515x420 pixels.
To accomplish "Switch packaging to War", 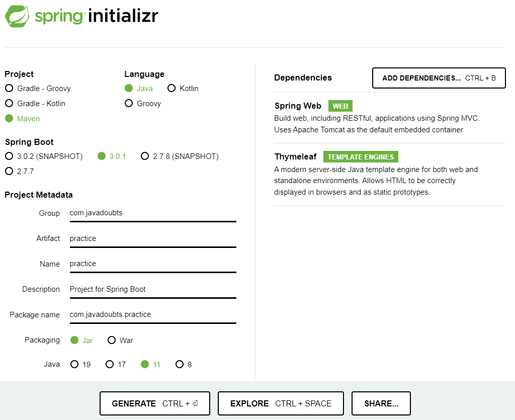I will click(112, 341).
